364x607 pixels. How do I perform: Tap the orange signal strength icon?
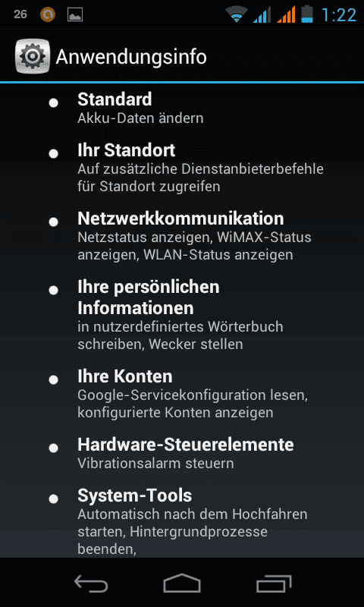click(x=286, y=14)
